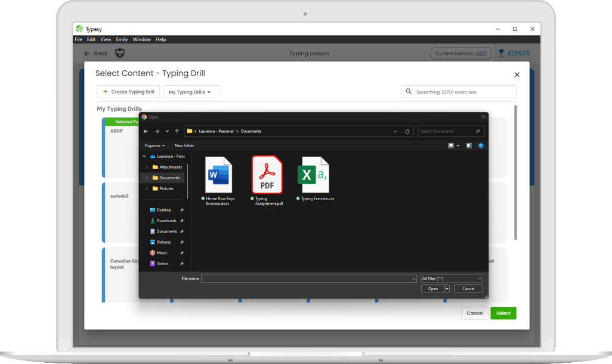
Task: Go forward using the Open dialog's right arrow
Action: pyautogui.click(x=157, y=131)
